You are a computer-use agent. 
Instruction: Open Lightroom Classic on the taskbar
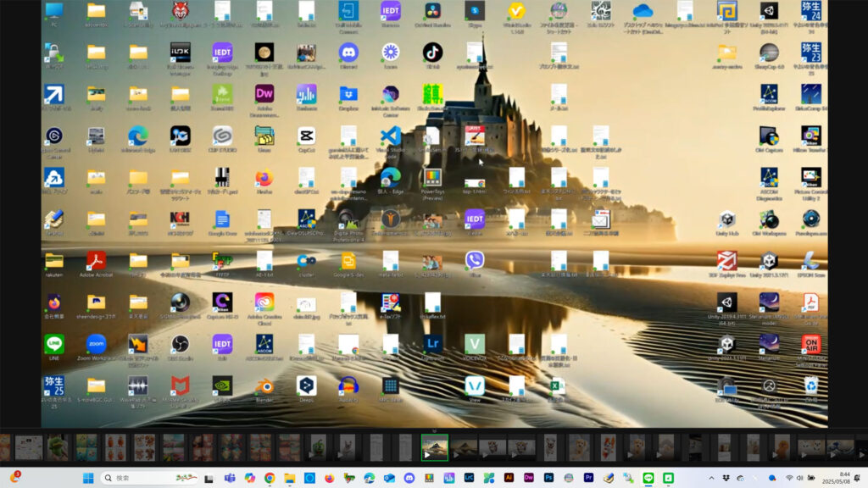pos(469,478)
